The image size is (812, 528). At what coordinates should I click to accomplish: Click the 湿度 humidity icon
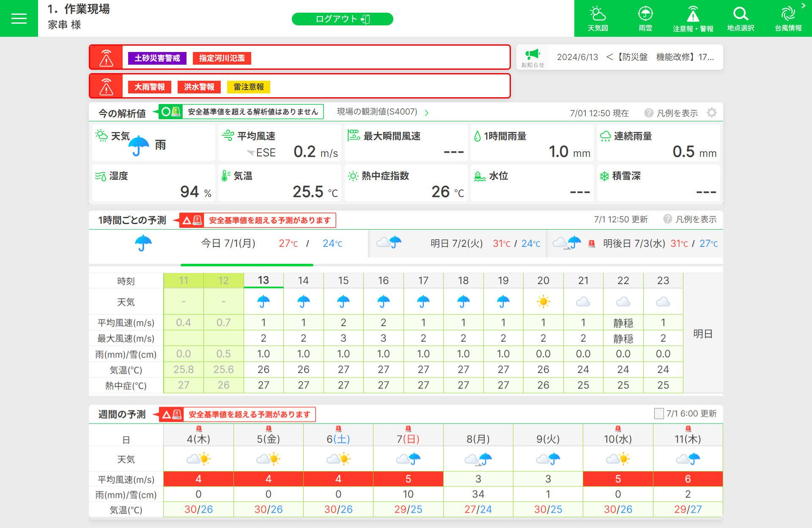(x=101, y=176)
